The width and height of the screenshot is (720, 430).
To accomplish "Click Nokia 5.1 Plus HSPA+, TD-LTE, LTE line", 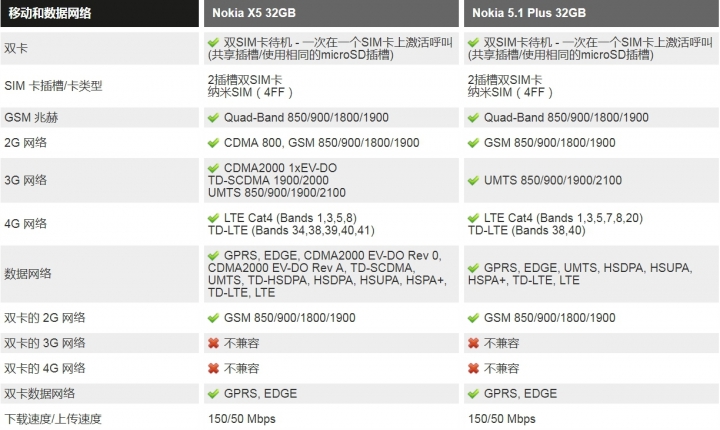I will pos(523,280).
